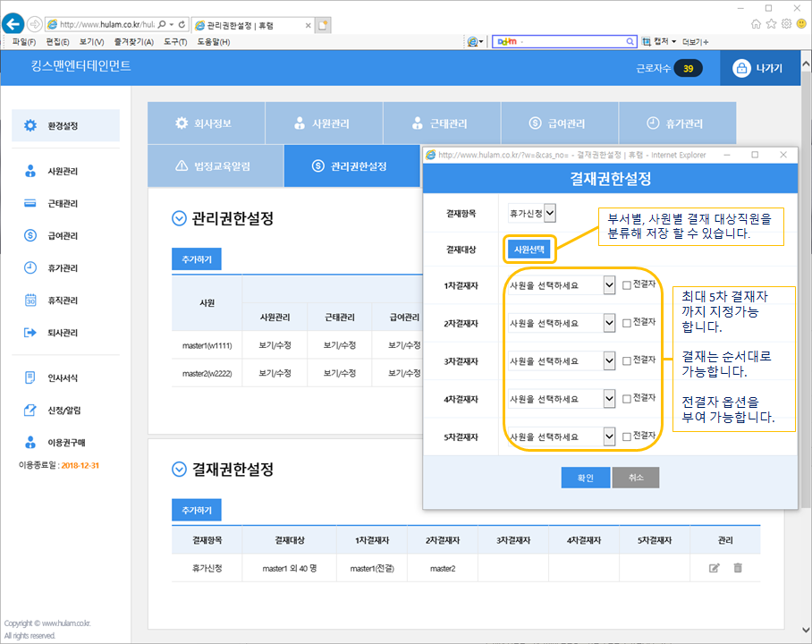Click the 휴직관리 calendar icon in sidebar
The image size is (812, 644).
click(30, 301)
